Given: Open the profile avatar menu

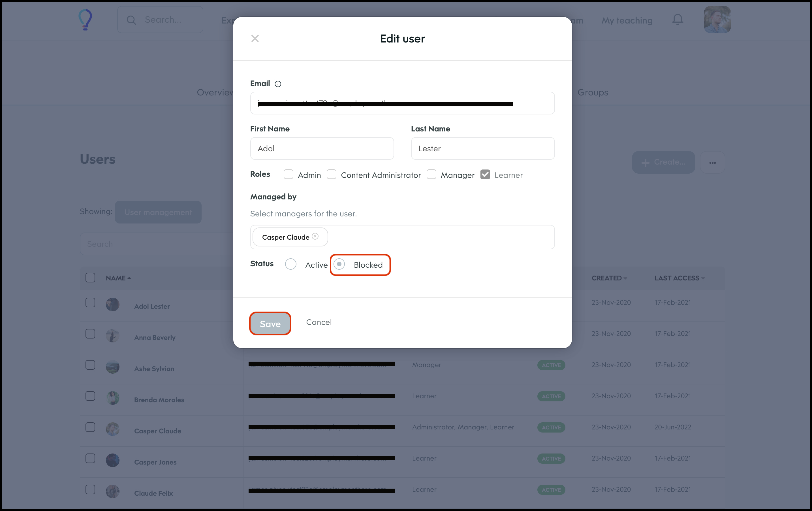Looking at the screenshot, I should point(717,20).
